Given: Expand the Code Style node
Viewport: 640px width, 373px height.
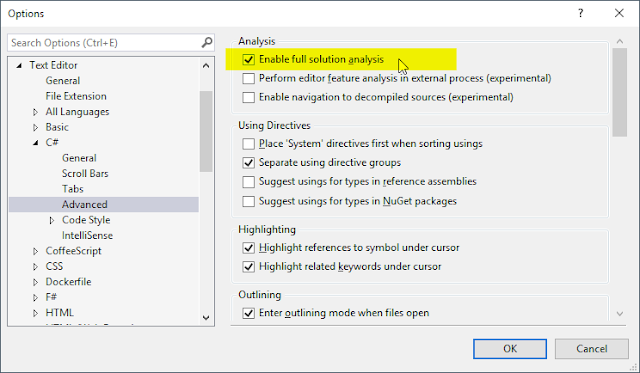Looking at the screenshot, I should point(52,220).
